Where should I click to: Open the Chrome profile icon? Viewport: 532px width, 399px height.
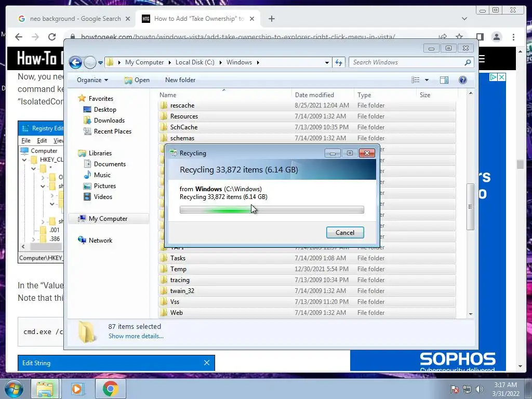tap(496, 37)
